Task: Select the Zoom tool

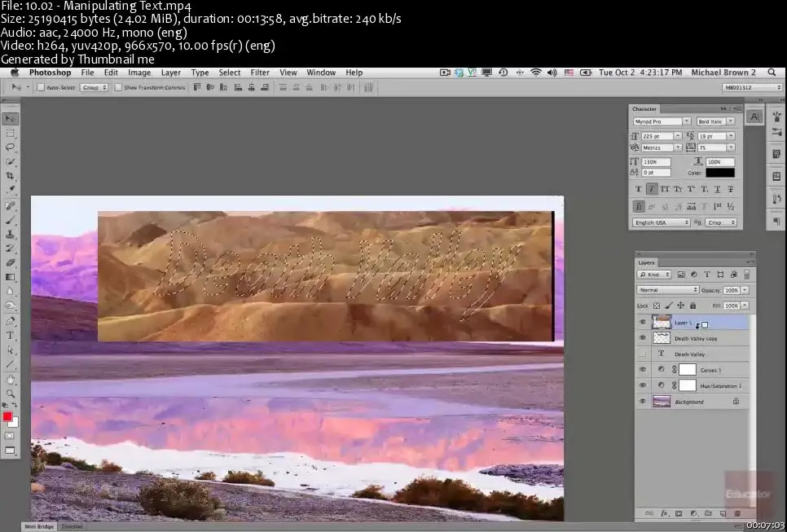Action: (x=10, y=394)
